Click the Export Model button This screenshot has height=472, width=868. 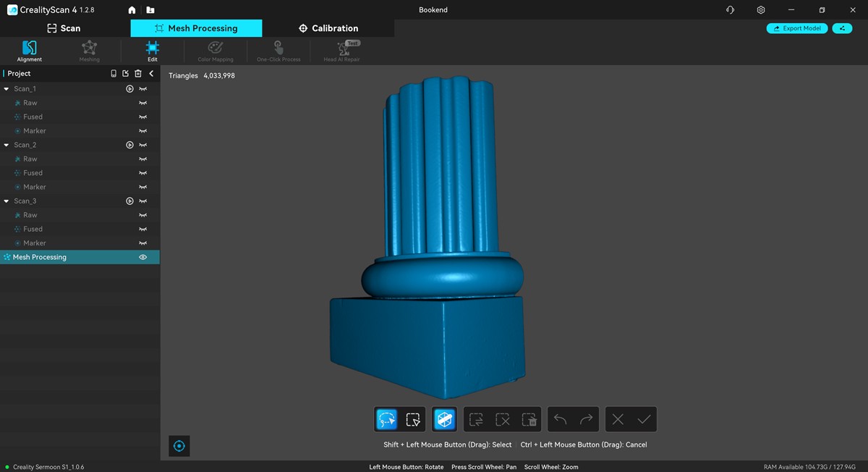click(797, 28)
